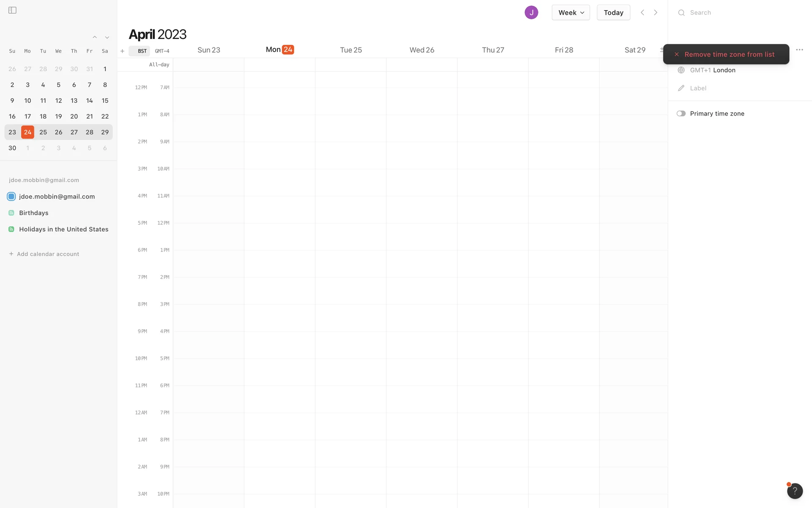Toggle Birthdays calendar visibility
The height and width of the screenshot is (508, 812).
pyautogui.click(x=11, y=213)
